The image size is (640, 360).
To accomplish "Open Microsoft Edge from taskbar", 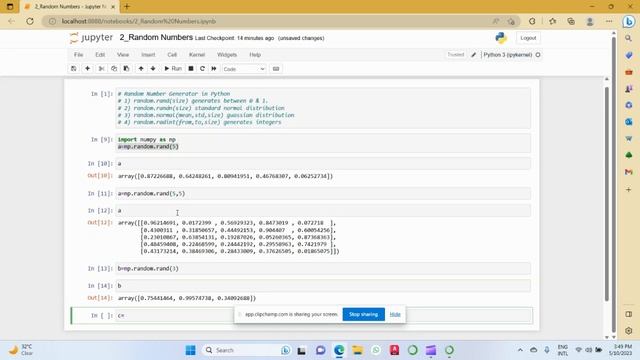I will [x=339, y=350].
